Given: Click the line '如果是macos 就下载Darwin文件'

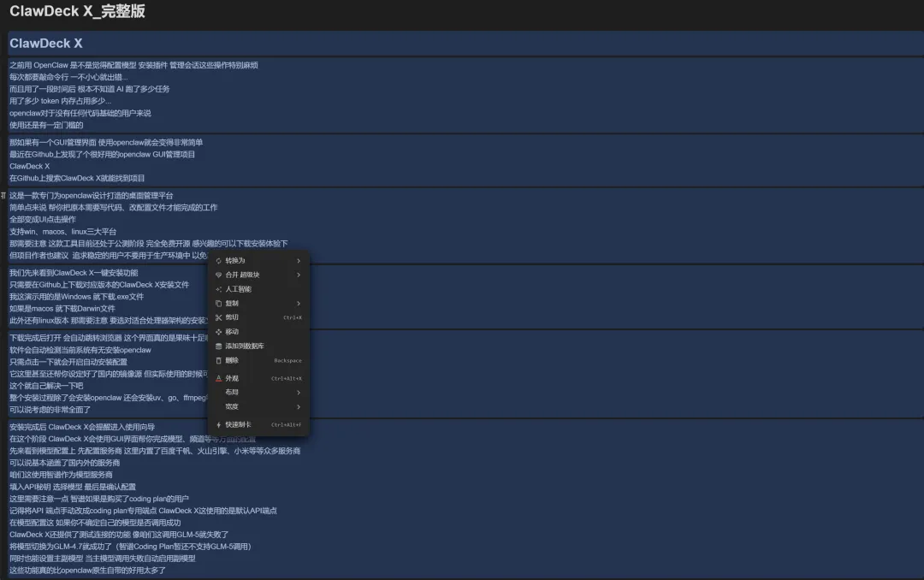Looking at the screenshot, I should (x=62, y=308).
